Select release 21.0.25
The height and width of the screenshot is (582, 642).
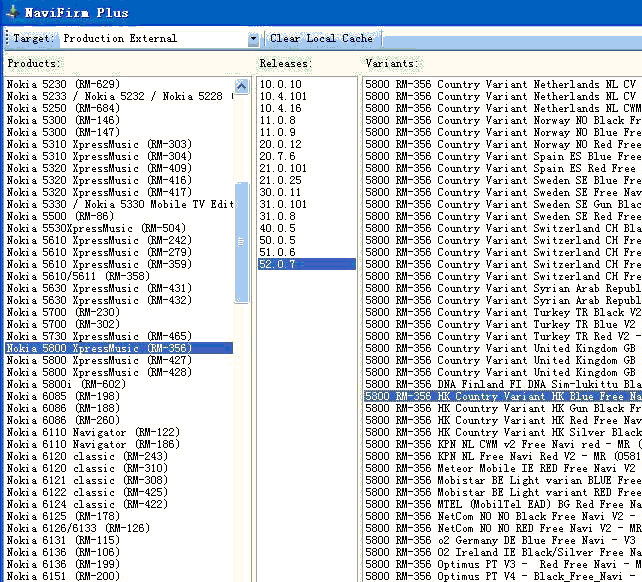click(280, 180)
